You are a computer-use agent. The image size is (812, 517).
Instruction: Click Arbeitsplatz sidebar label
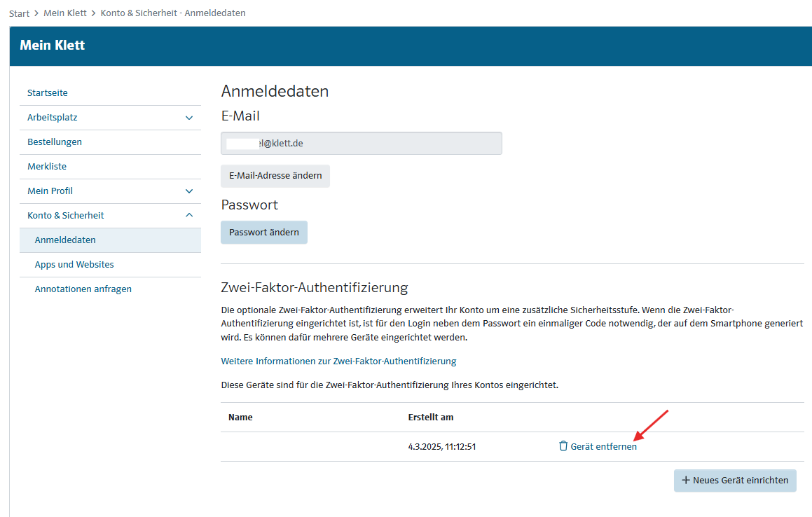click(x=53, y=118)
